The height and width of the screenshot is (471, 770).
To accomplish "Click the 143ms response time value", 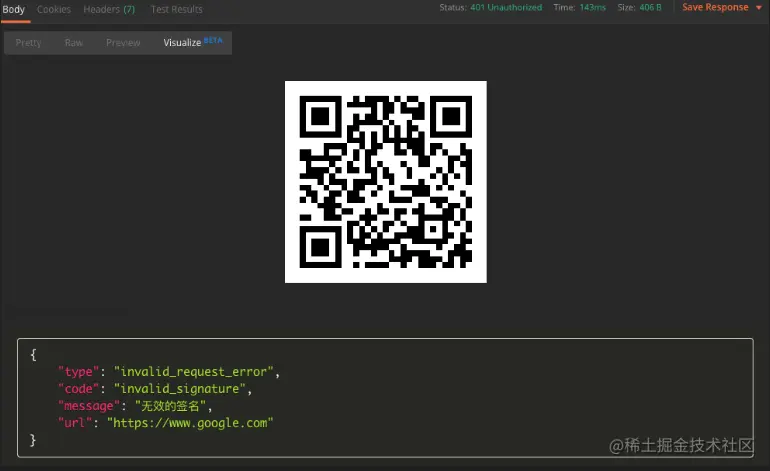I will click(593, 7).
